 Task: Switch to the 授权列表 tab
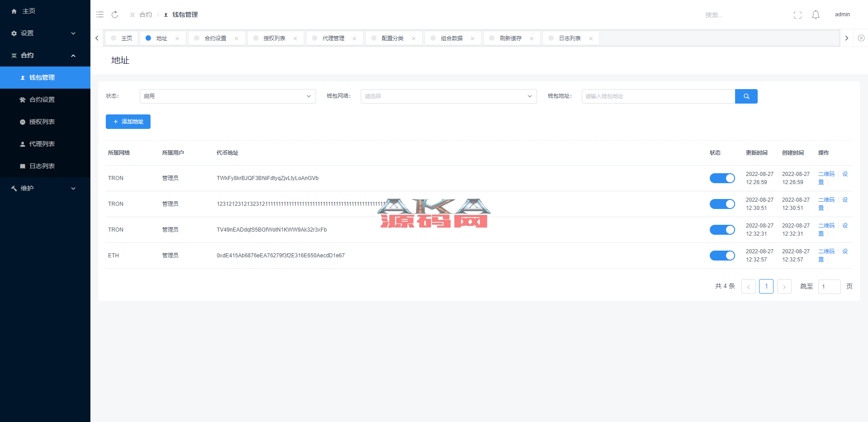[274, 38]
